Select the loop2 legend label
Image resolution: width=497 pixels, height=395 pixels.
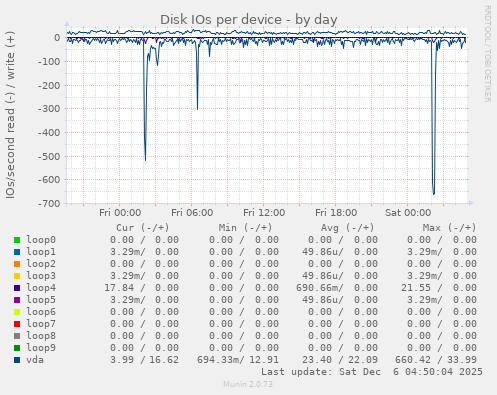click(41, 264)
